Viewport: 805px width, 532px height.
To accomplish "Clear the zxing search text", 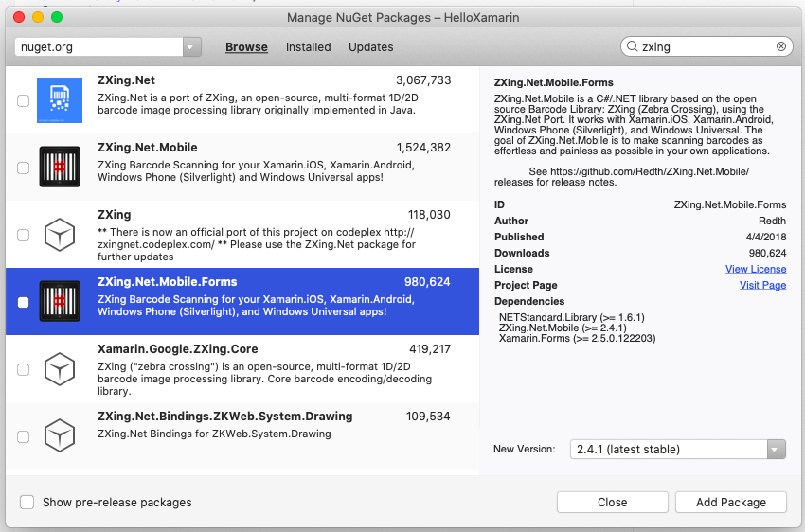I will [x=781, y=46].
